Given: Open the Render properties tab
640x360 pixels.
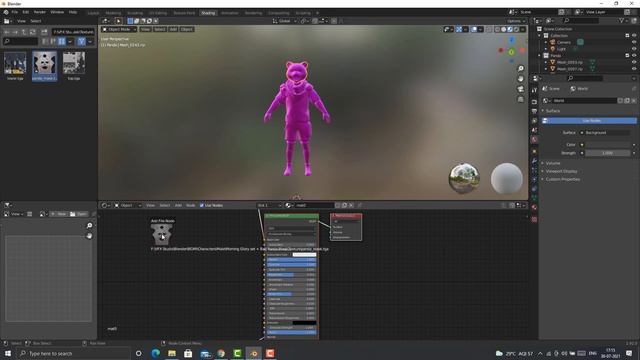Looking at the screenshot, I should point(534,102).
